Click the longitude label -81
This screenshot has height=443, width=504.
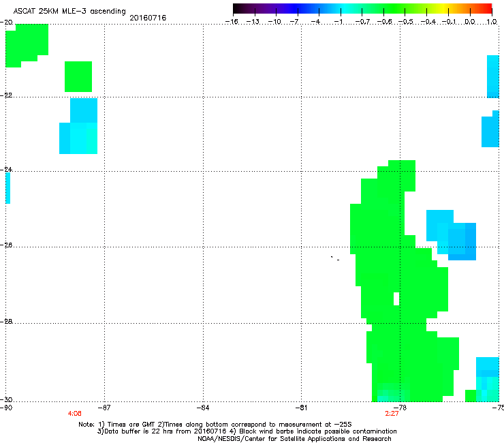[301, 408]
